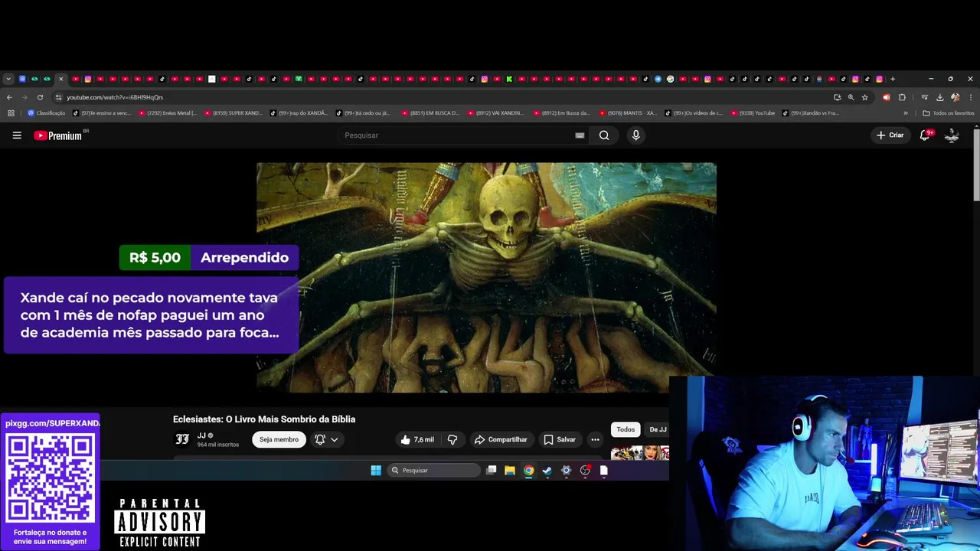Open Chrome zoom magnifier icon in address bar
980x551 pixels.
click(x=851, y=97)
